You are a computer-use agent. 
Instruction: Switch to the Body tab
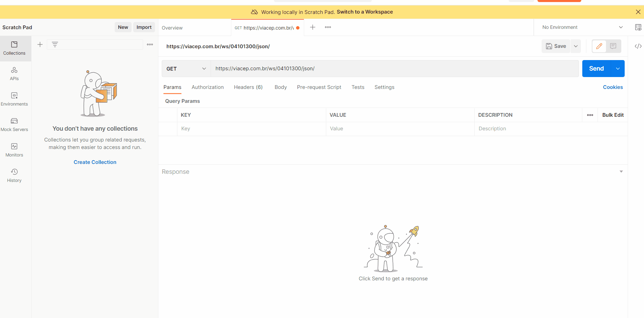(281, 87)
